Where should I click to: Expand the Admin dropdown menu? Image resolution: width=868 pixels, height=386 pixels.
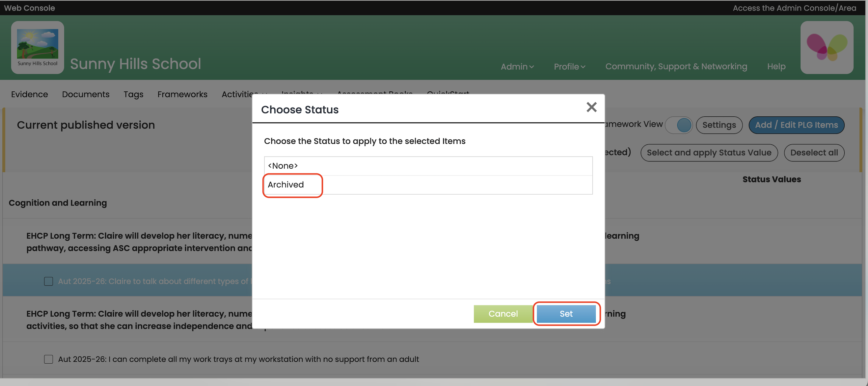pyautogui.click(x=517, y=67)
